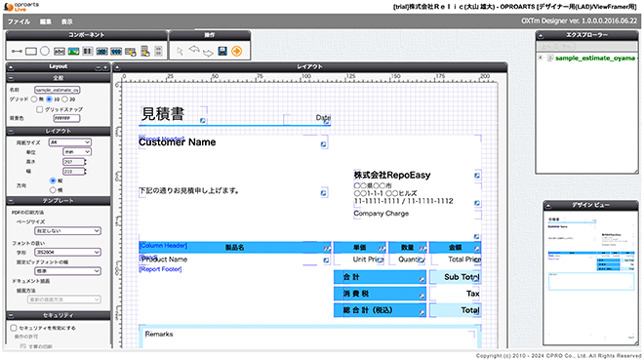The width and height of the screenshot is (644, 360).
Task: Click the 高さ height input field
Action: (x=74, y=162)
